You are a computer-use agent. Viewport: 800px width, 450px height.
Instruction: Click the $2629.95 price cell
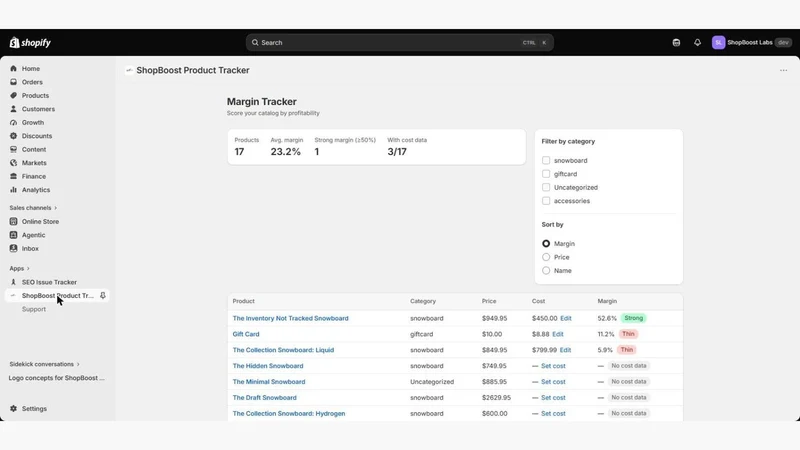[x=496, y=397]
